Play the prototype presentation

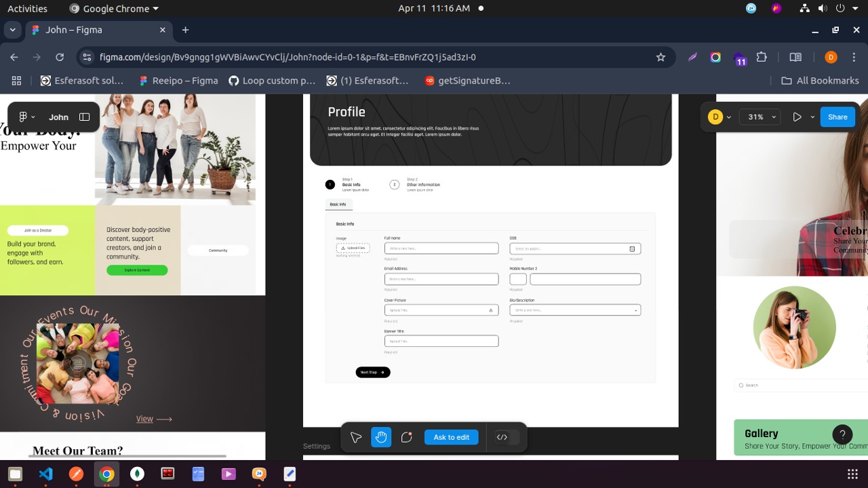tap(797, 117)
